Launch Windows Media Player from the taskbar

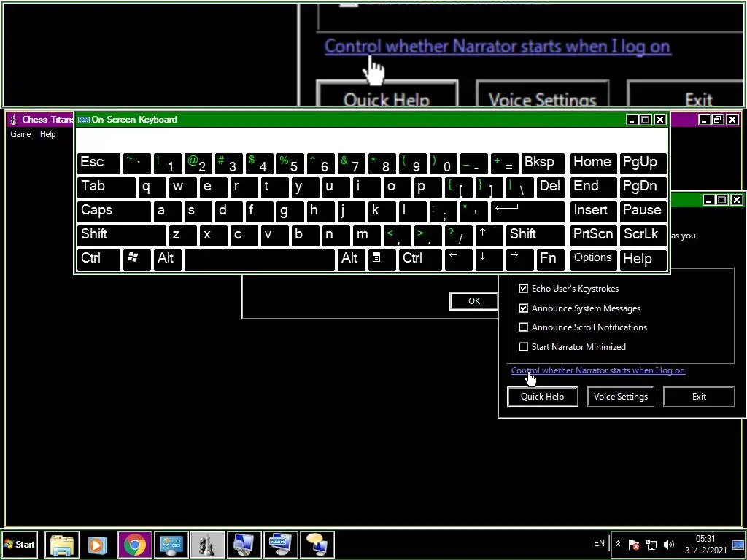click(x=98, y=544)
